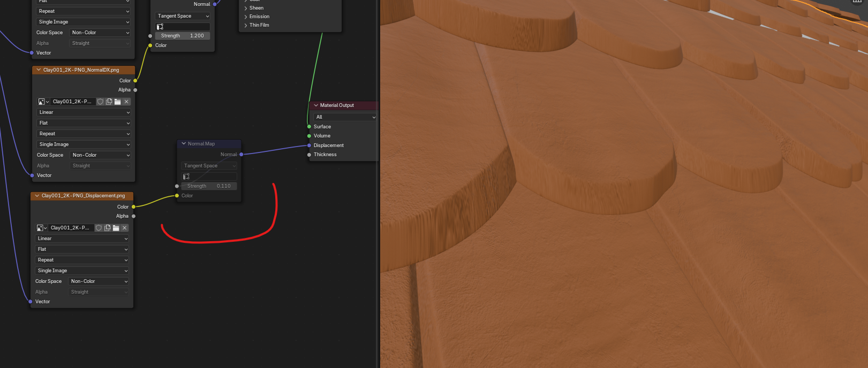Open Color Space Non-Color dropdown in Displacement node
Viewport: 868px width, 368px height.
click(x=99, y=281)
